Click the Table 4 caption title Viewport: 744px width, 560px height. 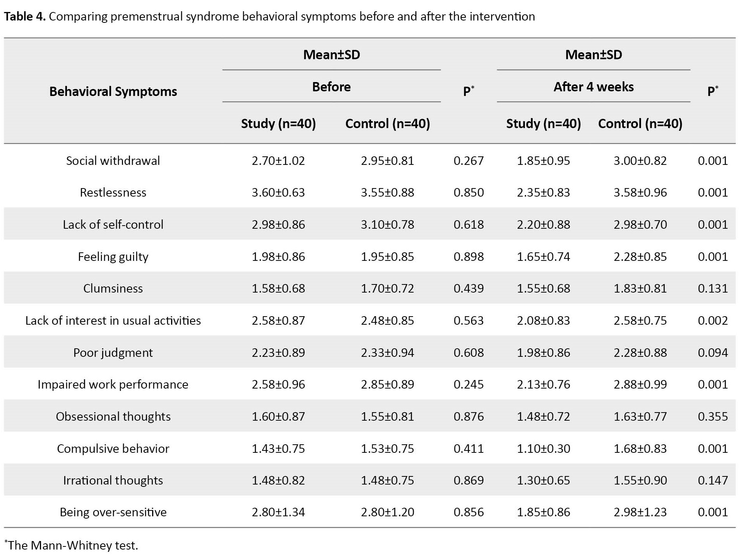pyautogui.click(x=269, y=17)
